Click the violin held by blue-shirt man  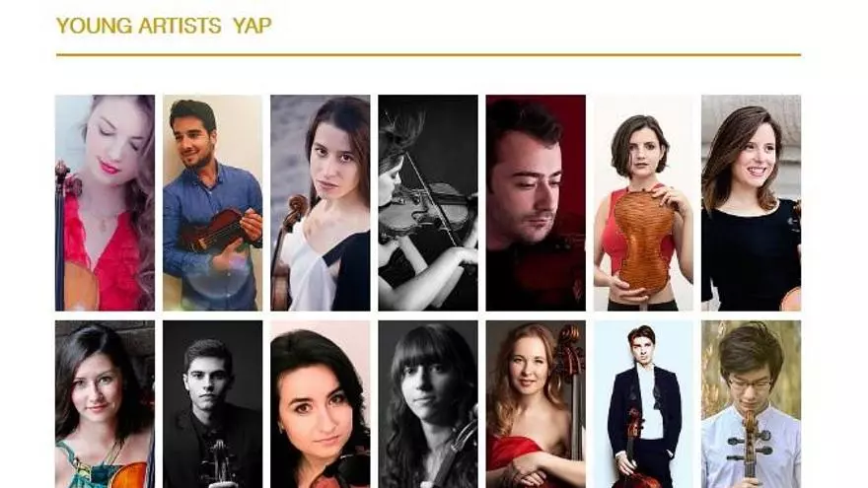tap(218, 231)
